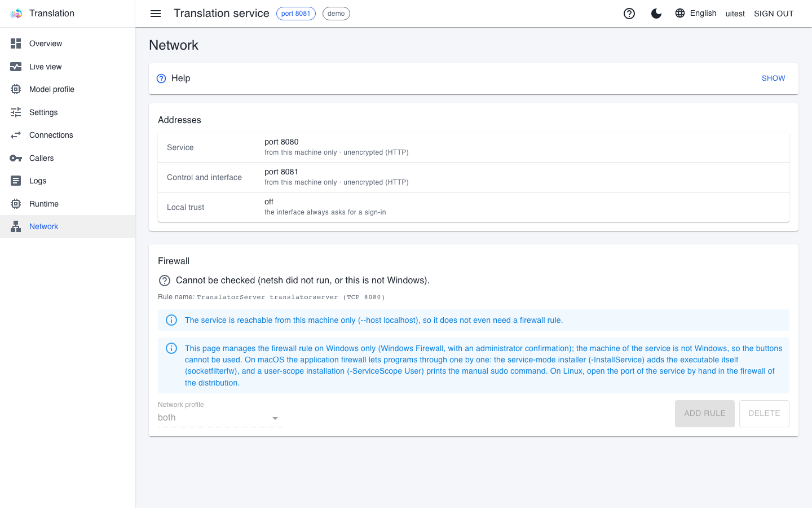The width and height of the screenshot is (812, 508).
Task: Open the help question mark icon in top bar
Action: pos(629,14)
